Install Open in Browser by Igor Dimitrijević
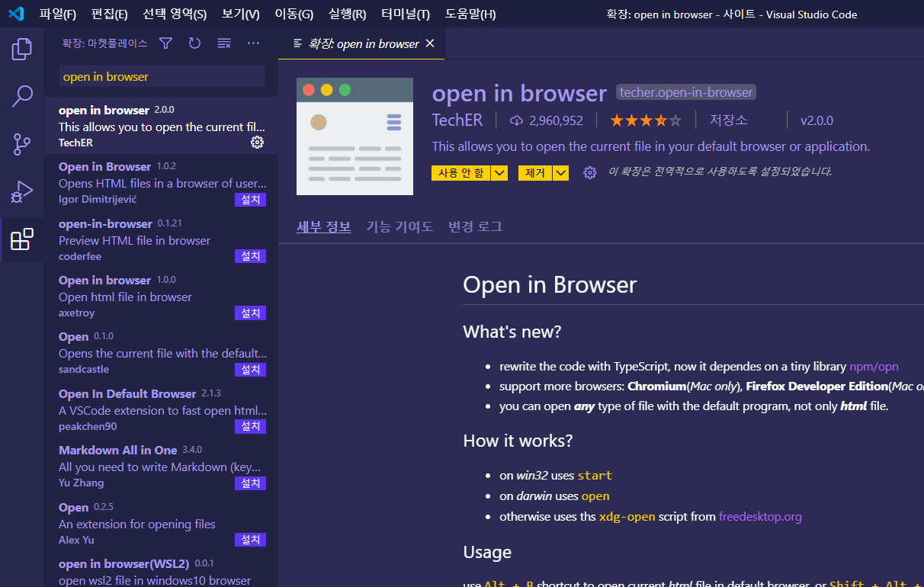Image resolution: width=924 pixels, height=587 pixels. 251,200
